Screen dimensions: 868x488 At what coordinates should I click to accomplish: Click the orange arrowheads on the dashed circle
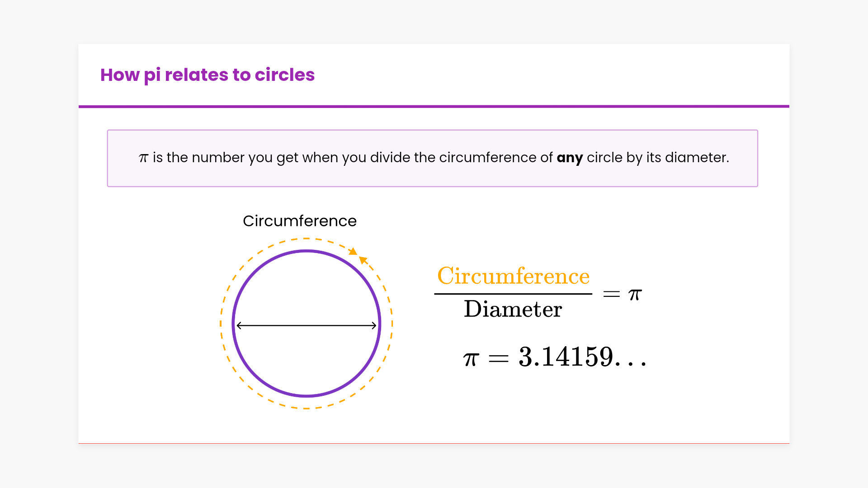(358, 255)
